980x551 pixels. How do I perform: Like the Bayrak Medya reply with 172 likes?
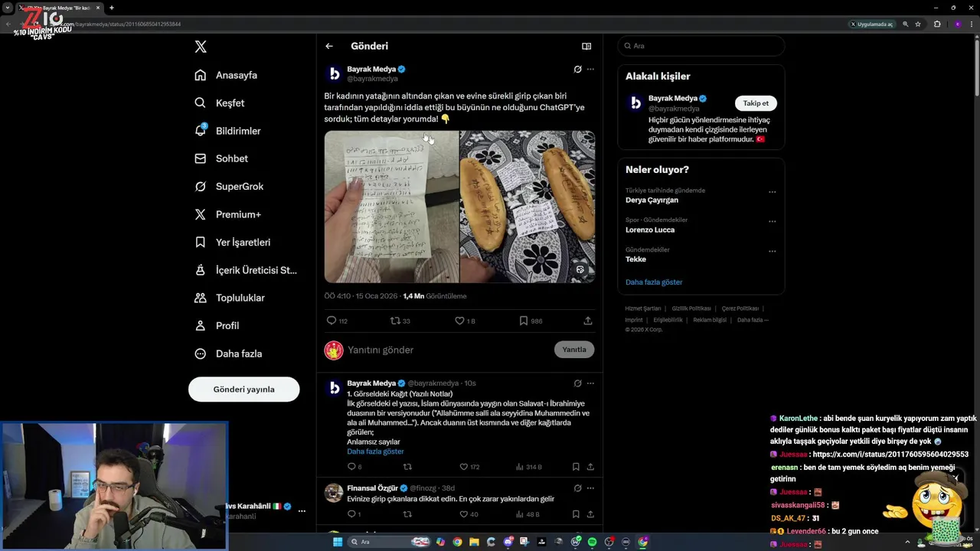[469, 467]
